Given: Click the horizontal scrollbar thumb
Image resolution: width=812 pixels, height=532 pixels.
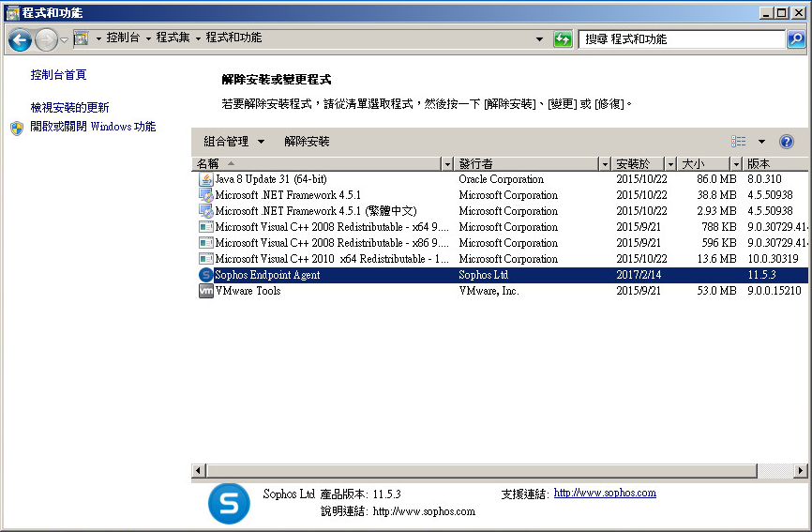Looking at the screenshot, I should (x=481, y=471).
